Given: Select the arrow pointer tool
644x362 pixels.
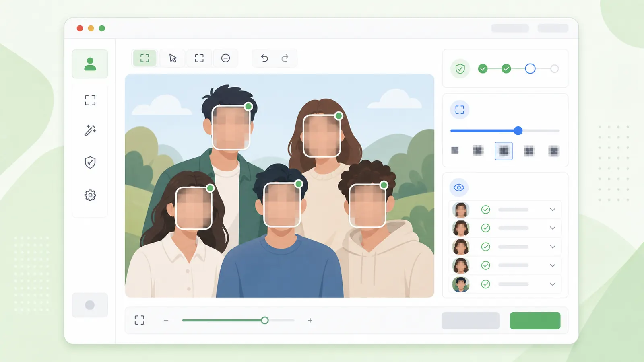Looking at the screenshot, I should click(x=173, y=58).
